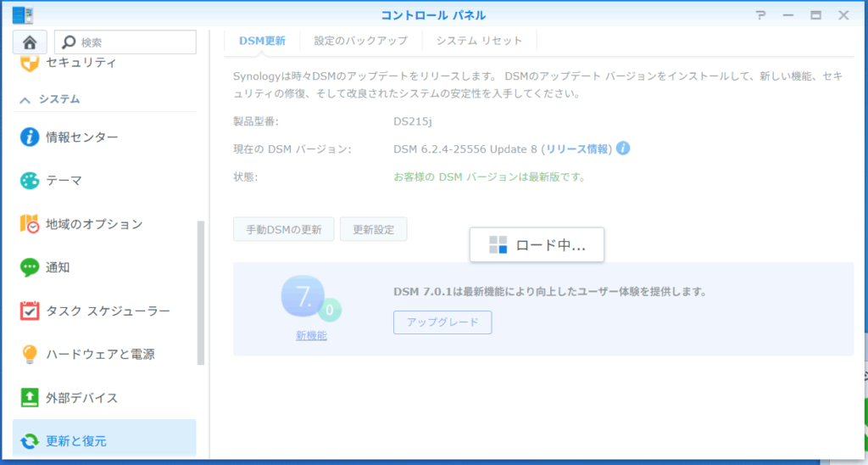Click the 新機能 link under DSM 7.0 logo
Screen dimensions: 868x465
[x=311, y=336]
